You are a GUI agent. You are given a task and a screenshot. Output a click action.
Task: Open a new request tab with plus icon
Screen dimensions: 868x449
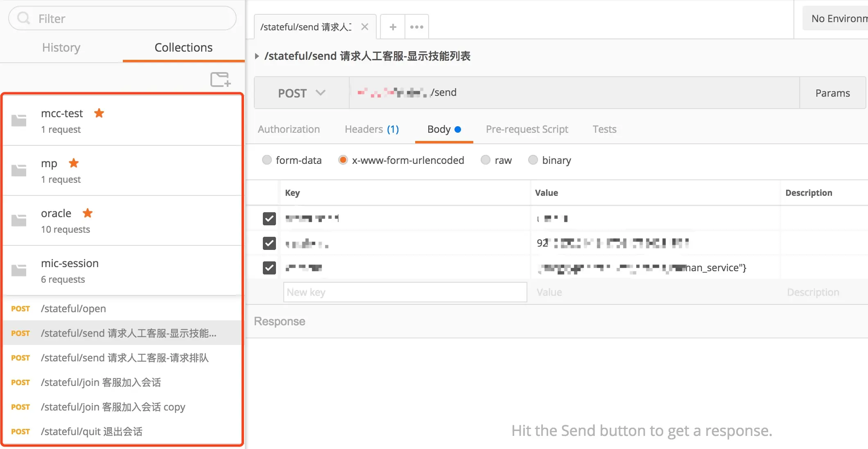(393, 27)
